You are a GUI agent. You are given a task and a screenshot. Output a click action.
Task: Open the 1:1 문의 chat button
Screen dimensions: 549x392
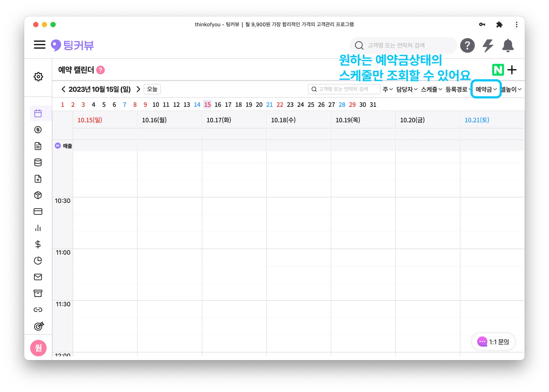(x=493, y=342)
